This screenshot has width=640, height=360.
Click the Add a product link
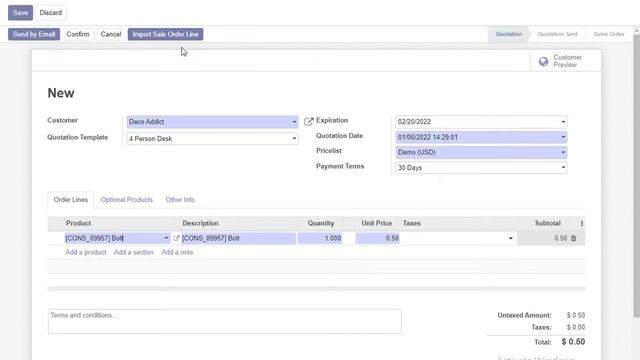pos(86,252)
